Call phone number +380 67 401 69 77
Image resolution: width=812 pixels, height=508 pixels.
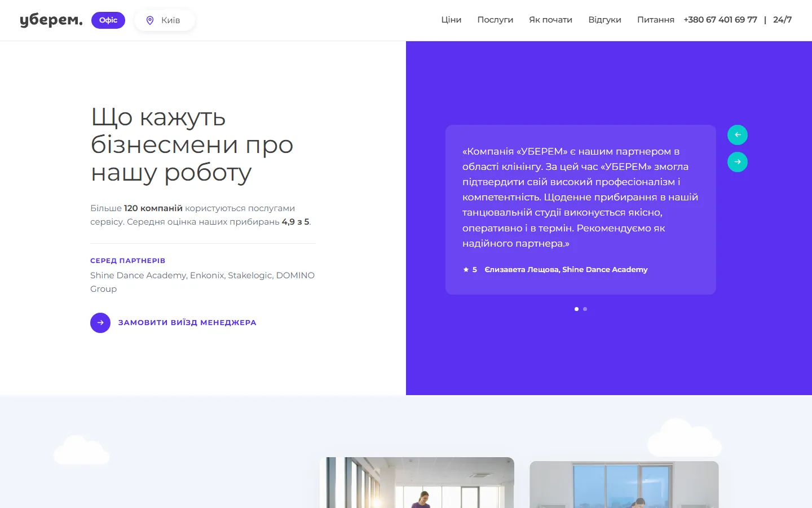(x=720, y=20)
